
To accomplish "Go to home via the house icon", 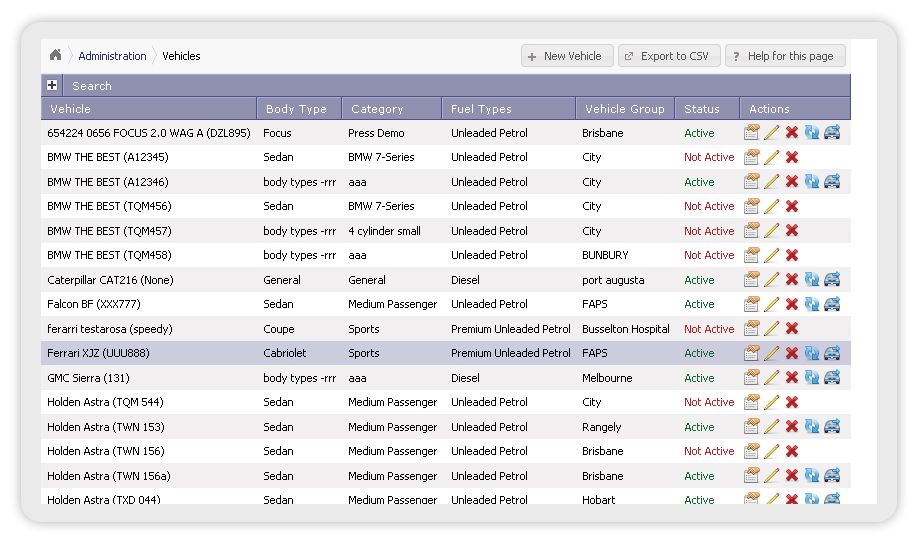I will click(x=56, y=55).
